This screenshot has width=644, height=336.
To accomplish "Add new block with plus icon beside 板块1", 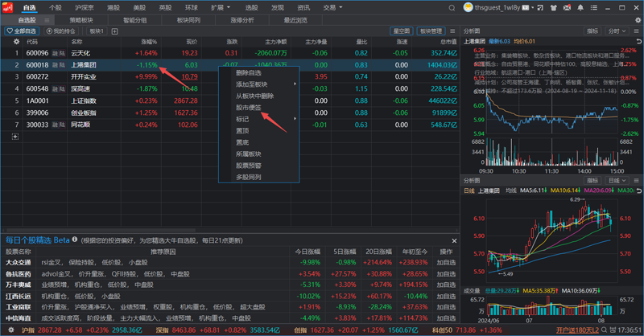I will [x=114, y=31].
